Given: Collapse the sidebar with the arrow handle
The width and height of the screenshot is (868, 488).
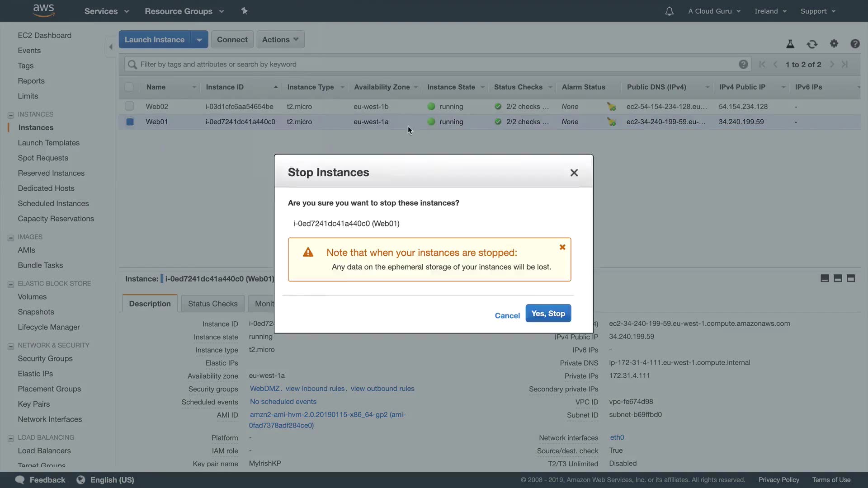Looking at the screenshot, I should [111, 47].
